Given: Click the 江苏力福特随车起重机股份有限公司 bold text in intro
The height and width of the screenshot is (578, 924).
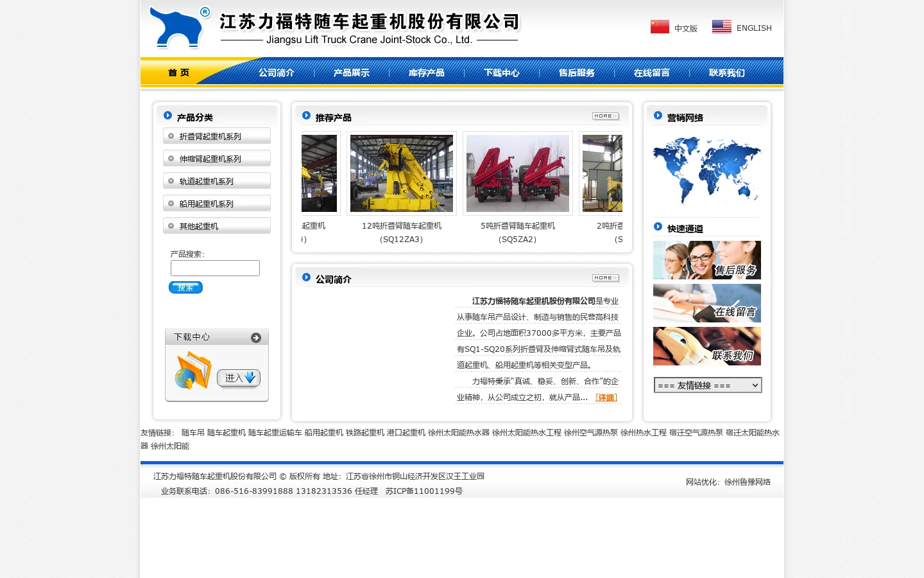Looking at the screenshot, I should pos(534,301).
